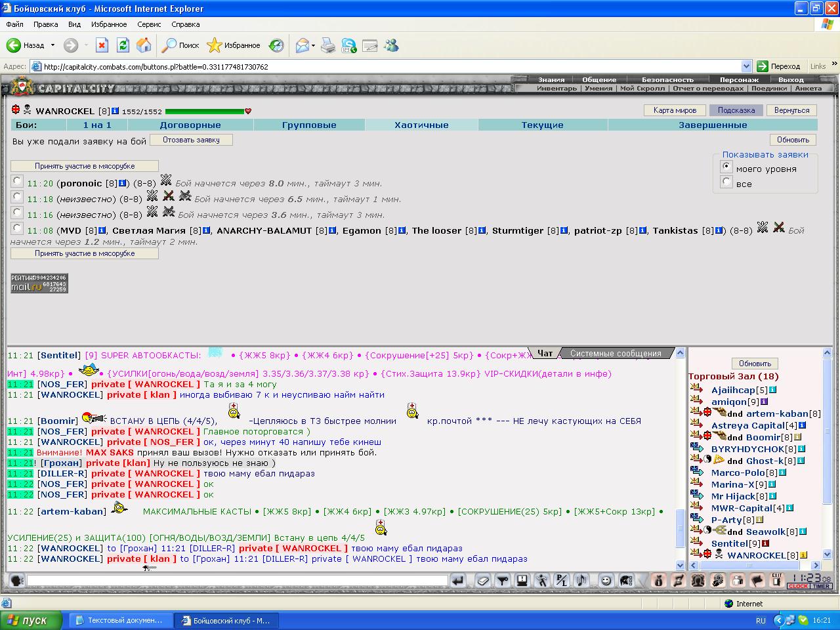840x630 pixels.
Task: Click the Messenger toolbar icon
Action: [x=392, y=45]
